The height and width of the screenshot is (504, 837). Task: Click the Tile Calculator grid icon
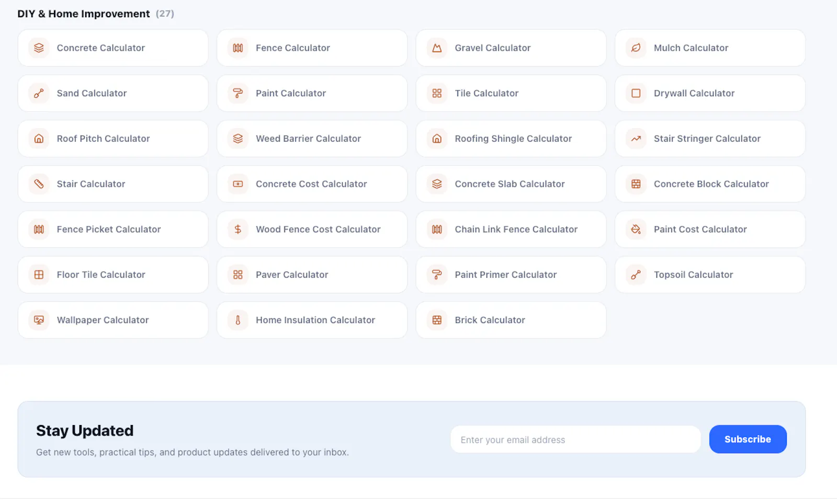(437, 94)
